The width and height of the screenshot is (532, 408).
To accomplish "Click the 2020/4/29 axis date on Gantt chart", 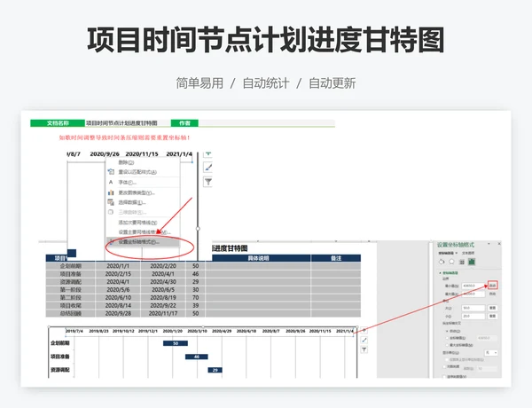I will click(222, 331).
